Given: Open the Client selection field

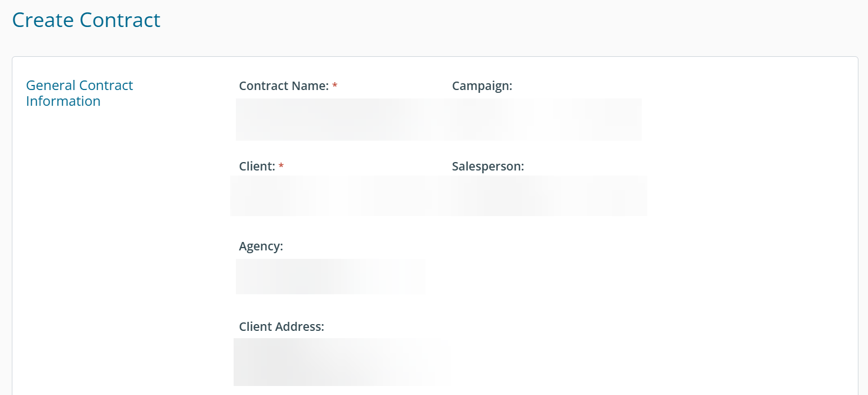Looking at the screenshot, I should 338,196.
